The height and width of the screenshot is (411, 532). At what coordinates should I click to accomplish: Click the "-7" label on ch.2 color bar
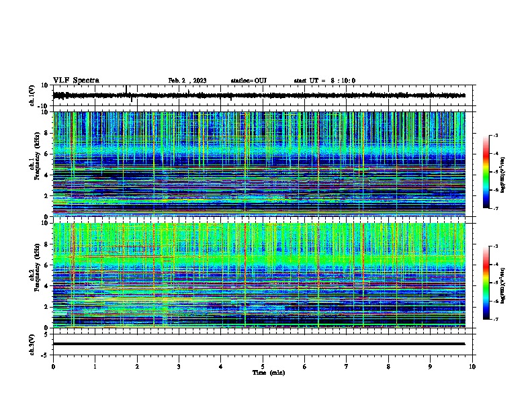coord(495,319)
